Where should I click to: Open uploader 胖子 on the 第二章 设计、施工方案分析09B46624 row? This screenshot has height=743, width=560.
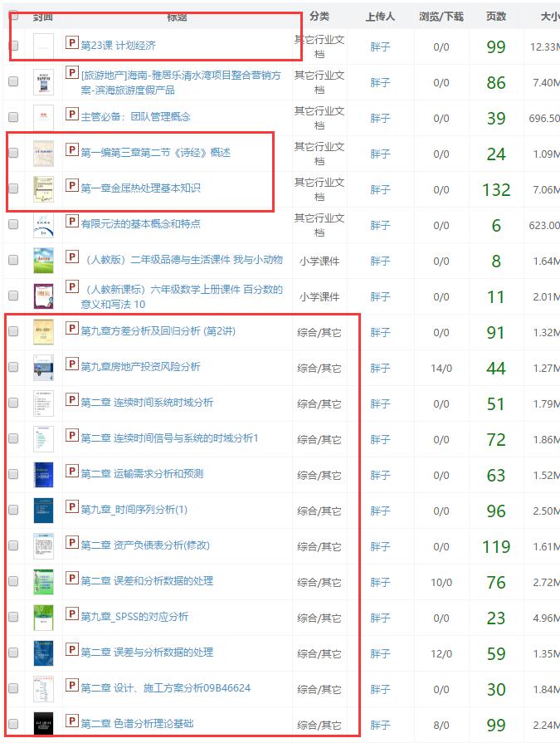click(x=380, y=689)
